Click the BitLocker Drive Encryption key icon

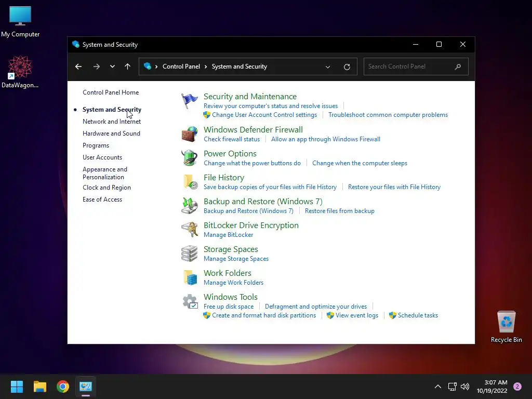click(x=189, y=230)
